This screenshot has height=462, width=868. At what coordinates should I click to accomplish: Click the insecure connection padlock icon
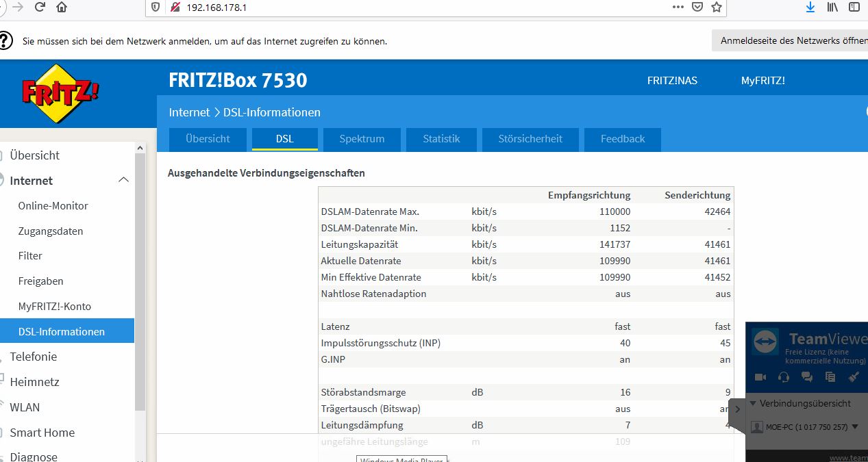(x=175, y=7)
